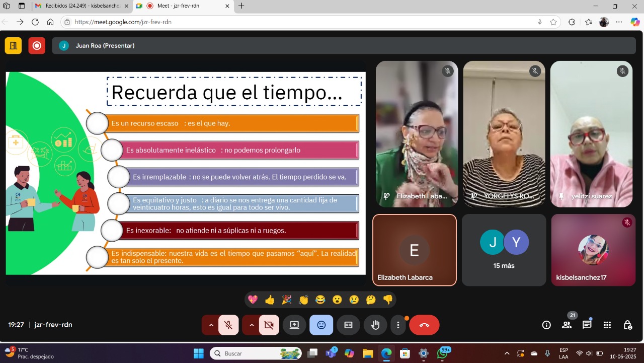This screenshot has height=363, width=644.
Task: Raise hand in the meeting
Action: pyautogui.click(x=375, y=325)
